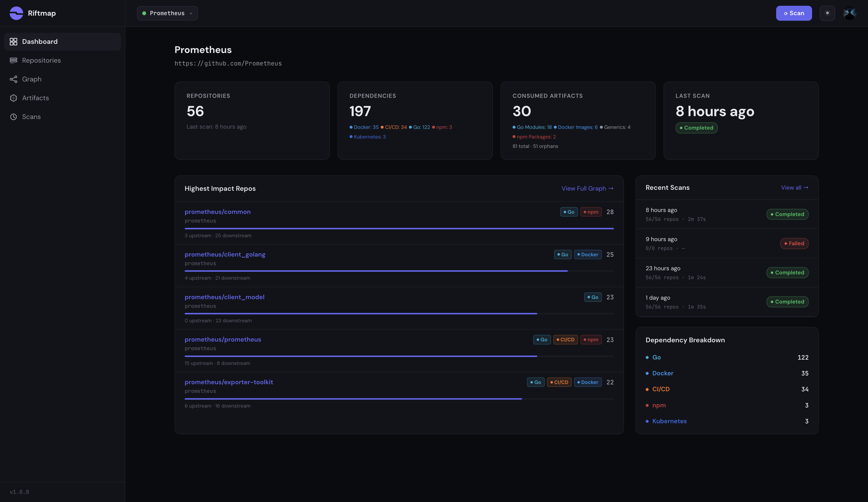Click '3 upstream · 25 downstream' text
Screen dimensions: 868x502
218,236
